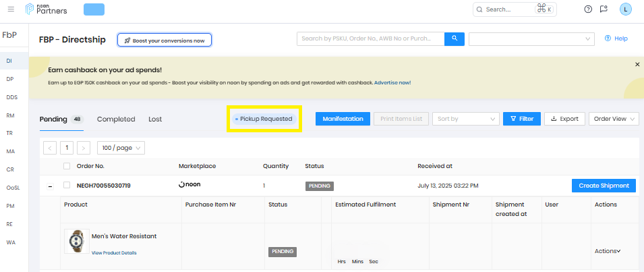The width and height of the screenshot is (644, 272).
Task: Open CR in the sidebar
Action: point(10,169)
